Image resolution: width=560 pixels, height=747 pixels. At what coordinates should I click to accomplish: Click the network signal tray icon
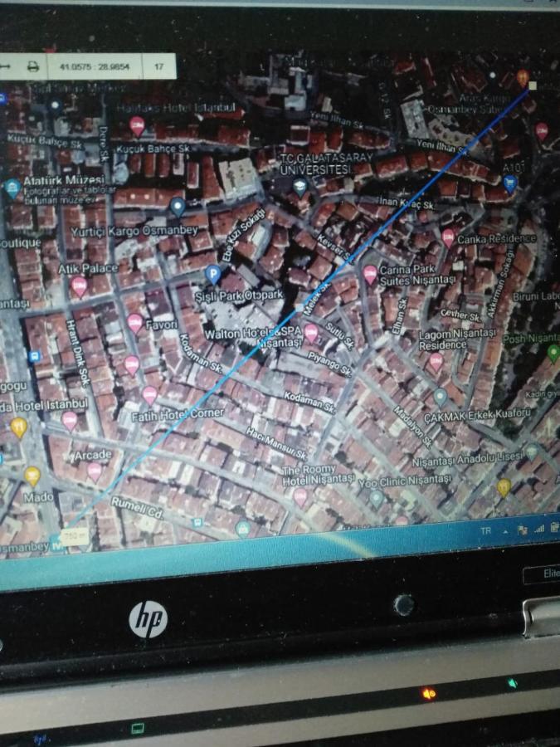point(539,529)
